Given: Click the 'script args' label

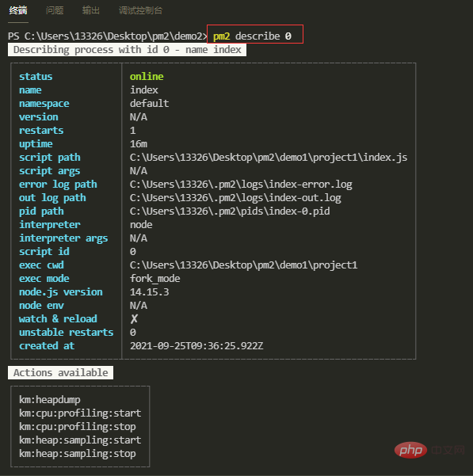Looking at the screenshot, I should tap(49, 171).
